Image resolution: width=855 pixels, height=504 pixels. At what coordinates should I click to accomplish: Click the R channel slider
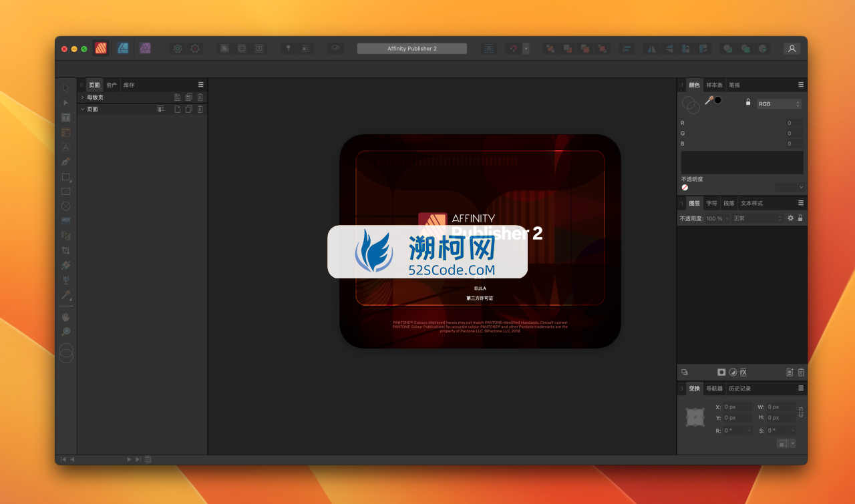point(735,123)
